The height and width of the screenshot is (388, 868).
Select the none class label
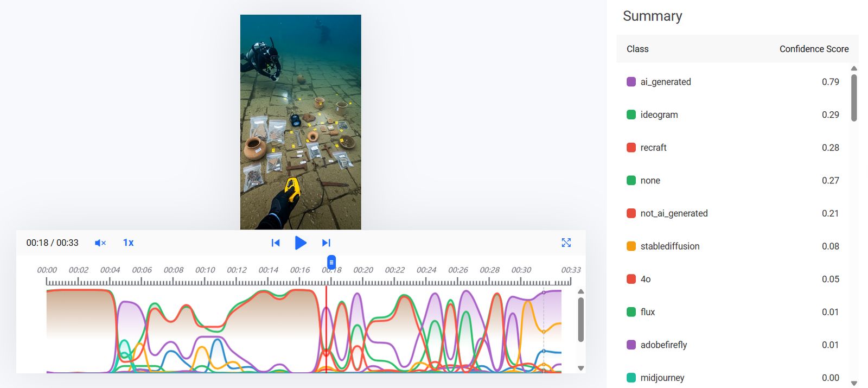(x=650, y=180)
